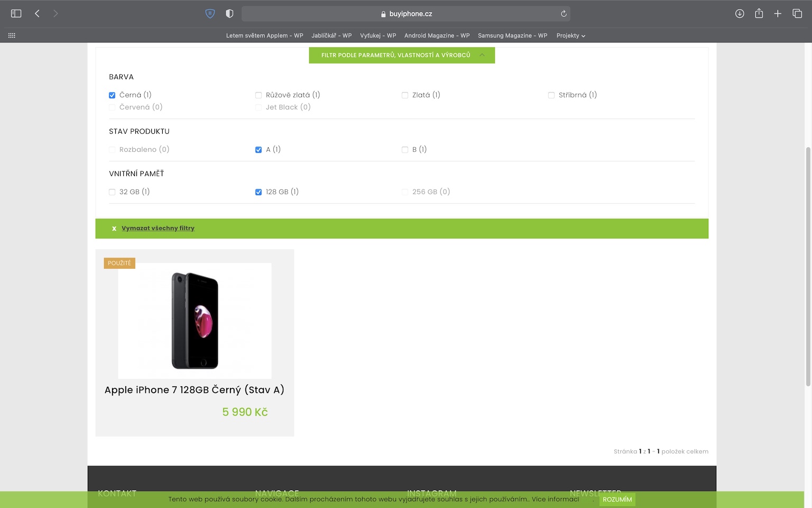Open the Letem světem Applem - WP bookmark
The width and height of the screenshot is (812, 508).
[264, 35]
